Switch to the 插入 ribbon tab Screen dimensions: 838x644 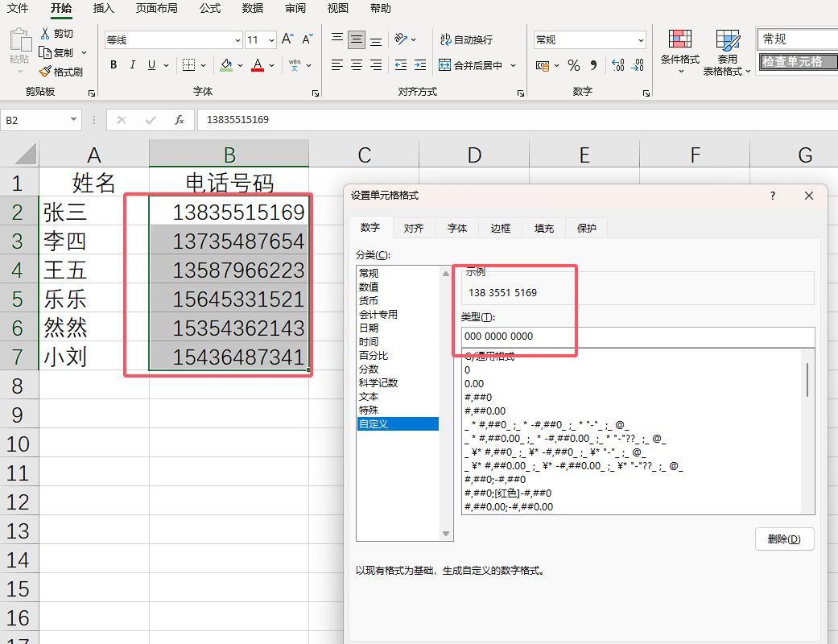[x=103, y=8]
